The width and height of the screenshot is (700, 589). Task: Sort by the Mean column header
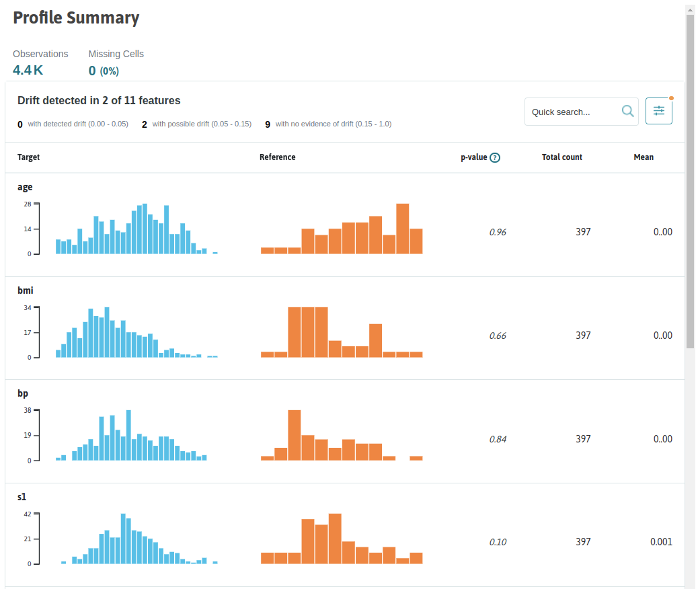(x=644, y=157)
